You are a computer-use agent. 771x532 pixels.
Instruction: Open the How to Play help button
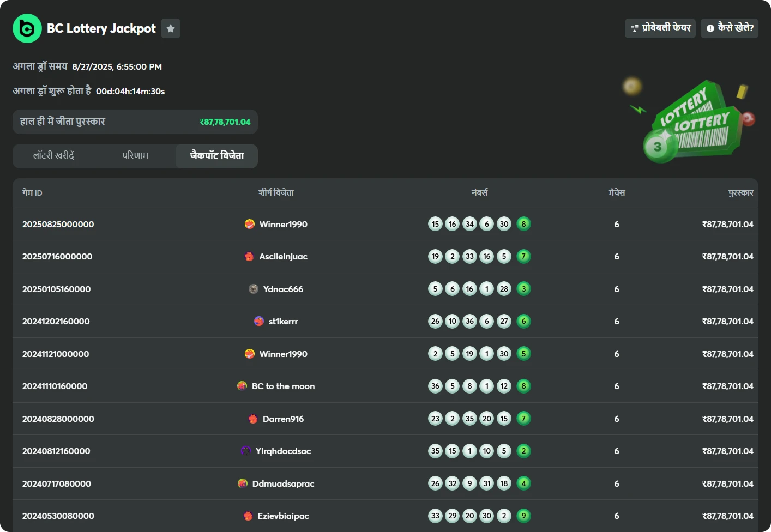(730, 28)
